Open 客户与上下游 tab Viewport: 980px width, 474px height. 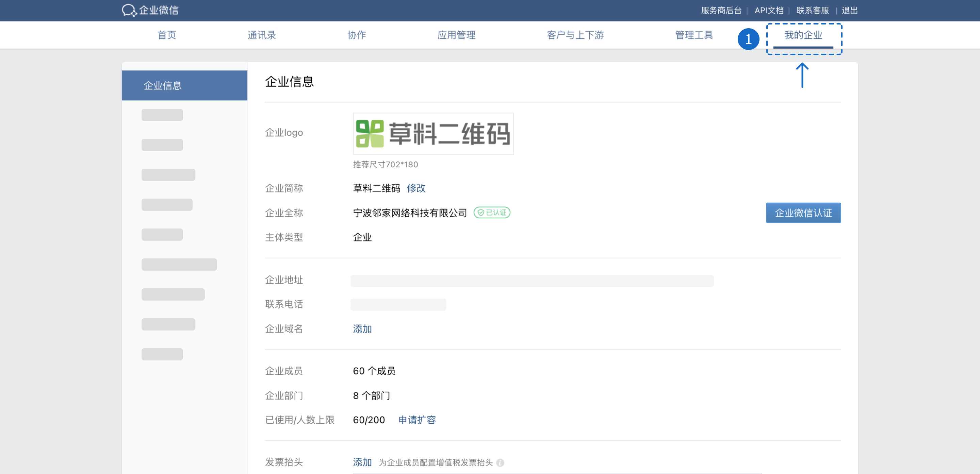[575, 35]
